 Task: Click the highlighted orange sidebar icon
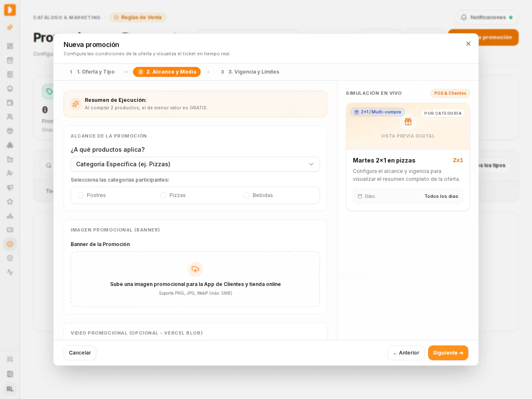[x=10, y=244]
